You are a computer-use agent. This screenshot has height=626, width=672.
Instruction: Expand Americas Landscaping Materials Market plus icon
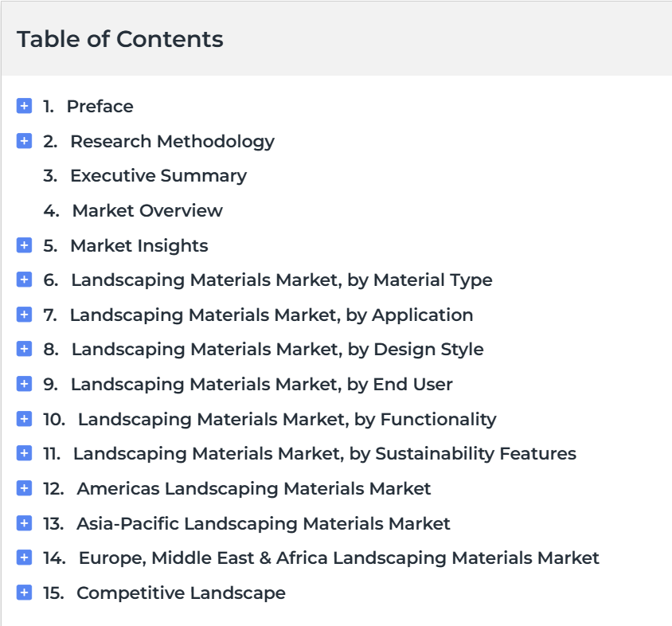coord(24,488)
